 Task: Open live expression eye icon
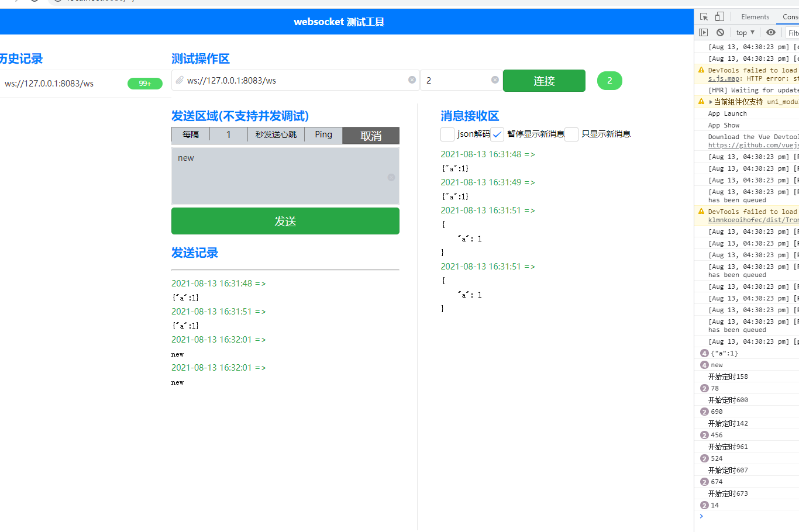click(x=771, y=33)
